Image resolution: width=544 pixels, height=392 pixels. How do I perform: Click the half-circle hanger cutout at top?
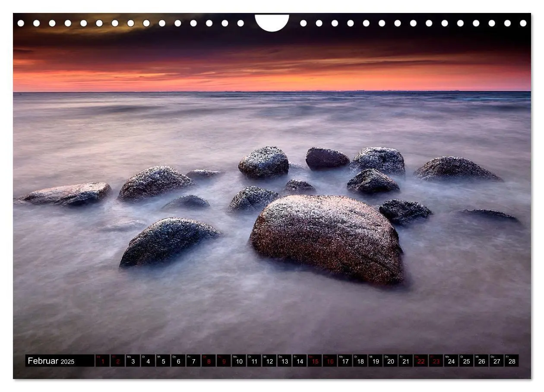click(x=272, y=22)
